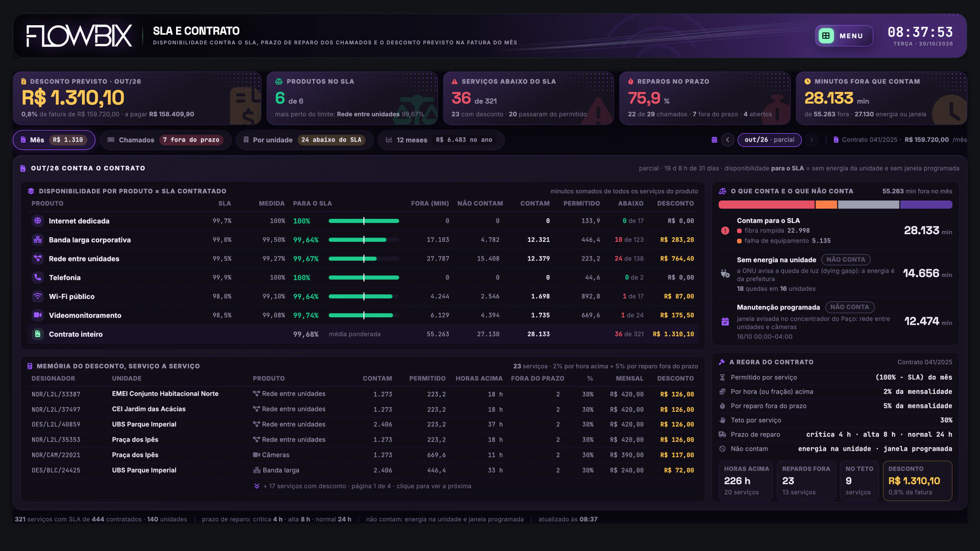The height and width of the screenshot is (551, 980).
Task: Click the scales icon in Produtos no SLA card
Action: (x=279, y=82)
